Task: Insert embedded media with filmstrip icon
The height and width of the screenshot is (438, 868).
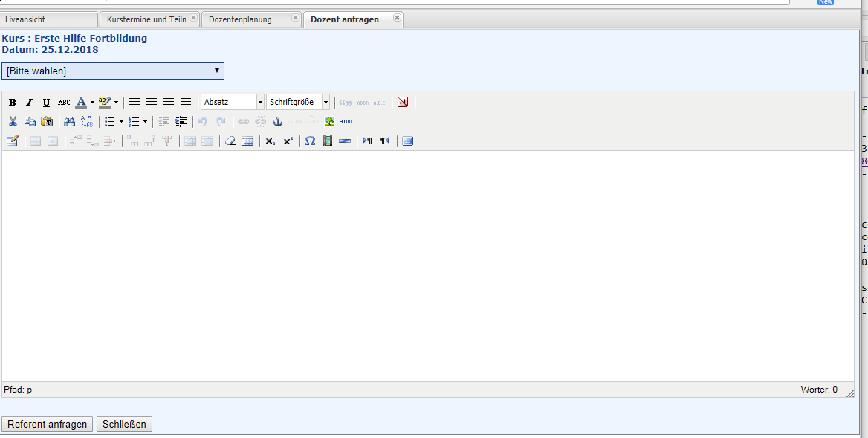Action: (327, 141)
